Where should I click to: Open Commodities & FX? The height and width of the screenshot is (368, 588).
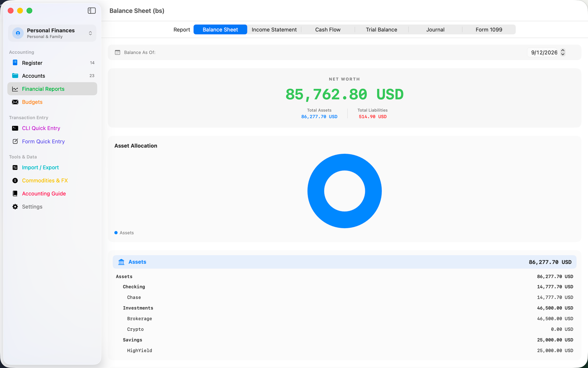click(x=52, y=180)
